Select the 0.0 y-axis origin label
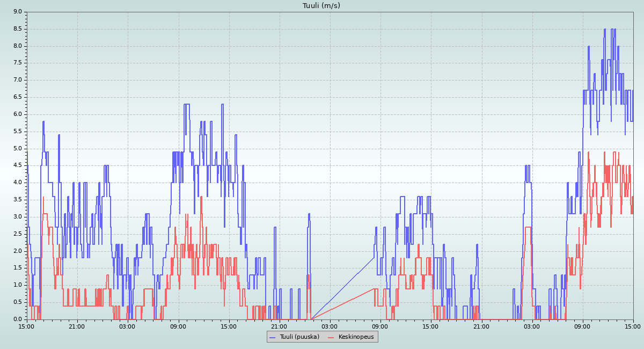 point(17,319)
